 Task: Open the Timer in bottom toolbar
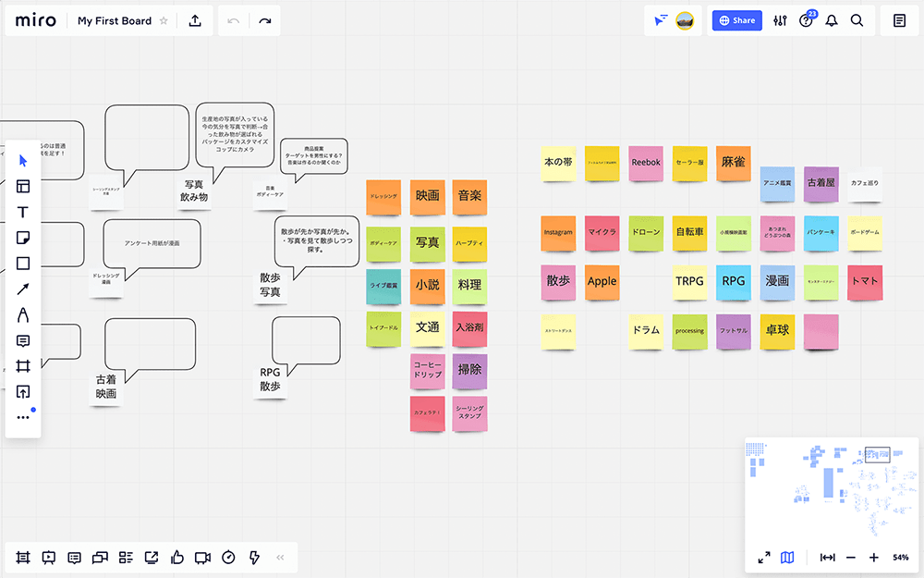228,558
